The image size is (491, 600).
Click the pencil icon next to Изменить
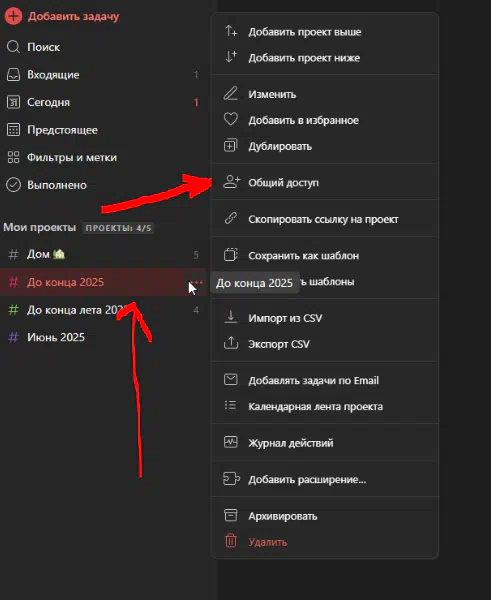click(x=231, y=94)
